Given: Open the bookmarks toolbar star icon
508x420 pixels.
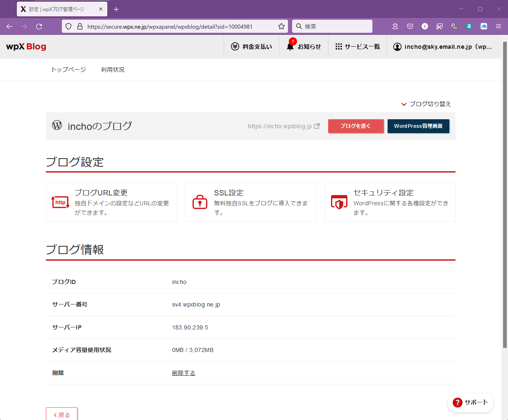Looking at the screenshot, I should coord(395,26).
